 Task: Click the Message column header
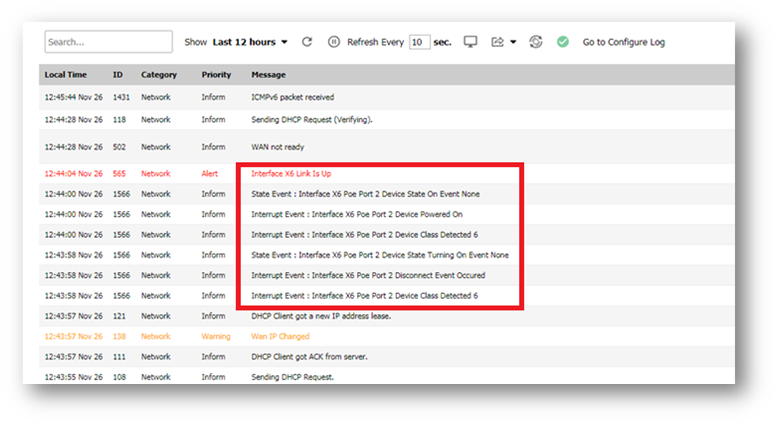[268, 75]
